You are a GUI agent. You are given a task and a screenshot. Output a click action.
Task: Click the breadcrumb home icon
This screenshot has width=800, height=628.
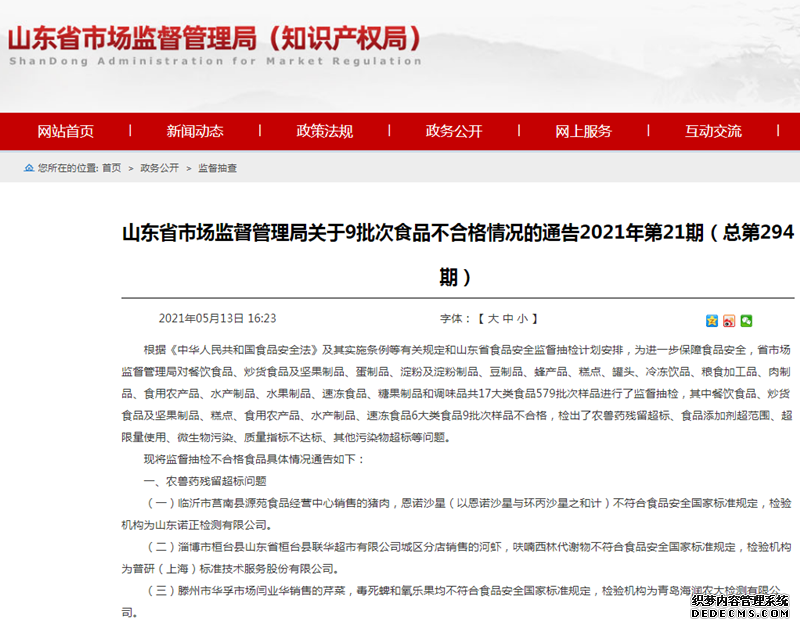[29, 168]
